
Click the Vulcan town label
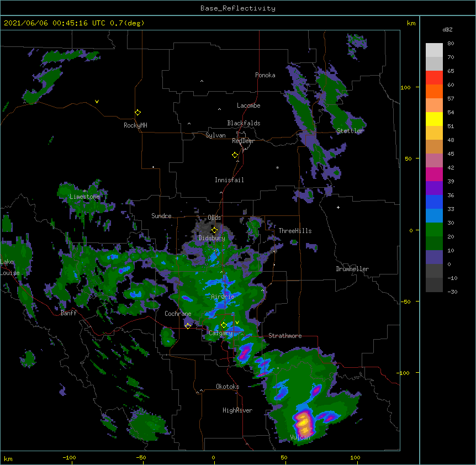tap(300, 437)
